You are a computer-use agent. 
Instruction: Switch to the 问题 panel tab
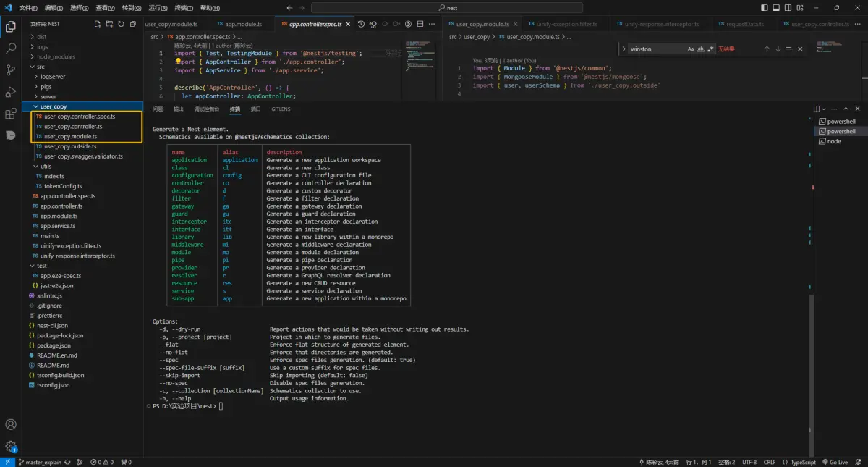tap(158, 109)
